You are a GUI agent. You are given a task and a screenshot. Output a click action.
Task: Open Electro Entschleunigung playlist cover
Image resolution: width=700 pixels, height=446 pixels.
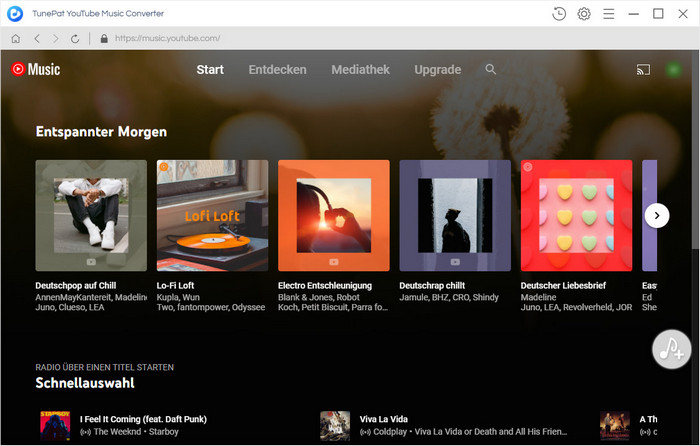334,216
